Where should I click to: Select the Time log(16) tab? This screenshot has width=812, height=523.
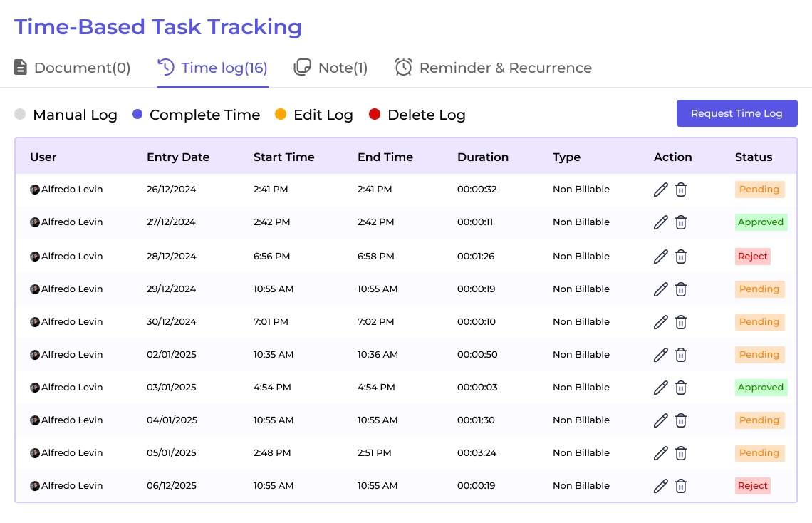(213, 68)
